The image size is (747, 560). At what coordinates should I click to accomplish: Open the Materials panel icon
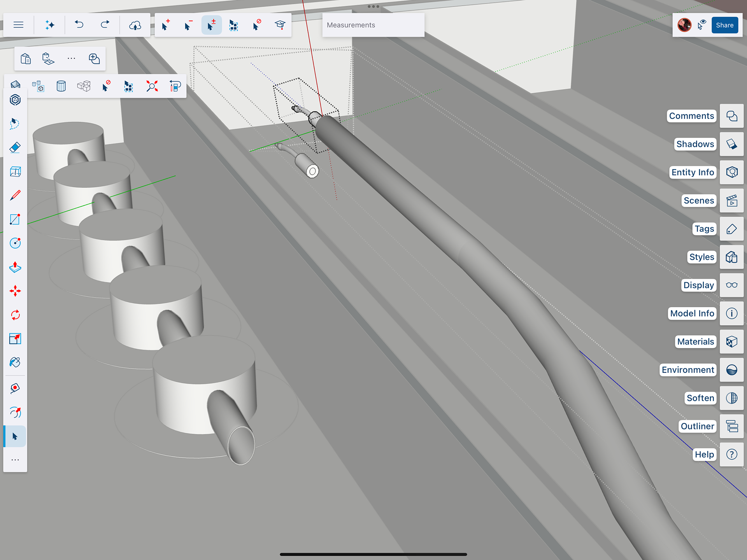731,341
